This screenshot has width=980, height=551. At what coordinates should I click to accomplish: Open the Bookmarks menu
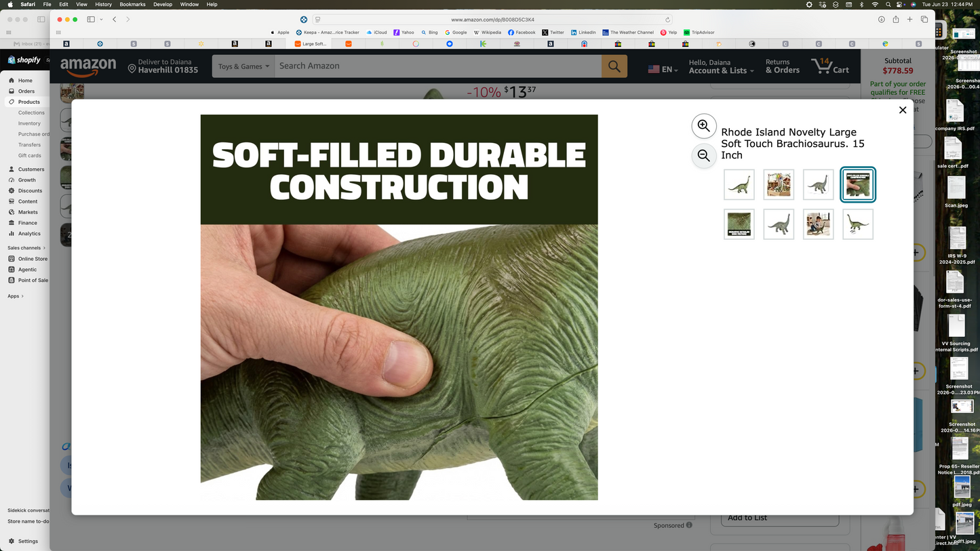[132, 5]
